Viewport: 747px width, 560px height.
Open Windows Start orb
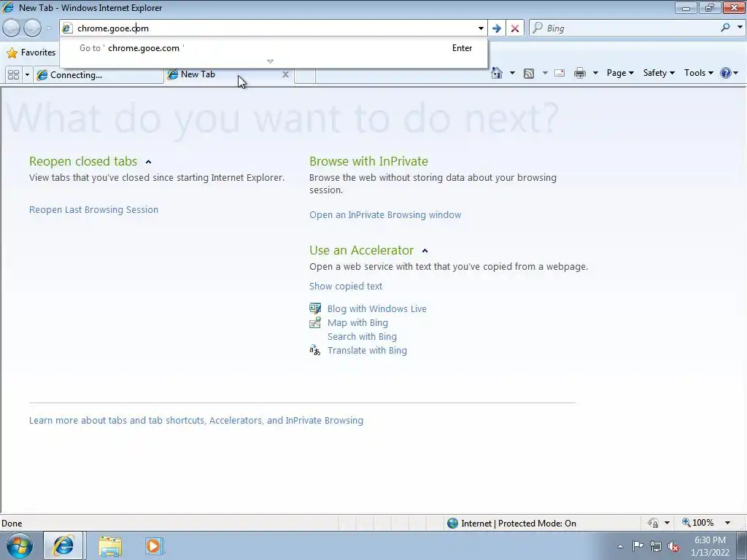(x=20, y=545)
